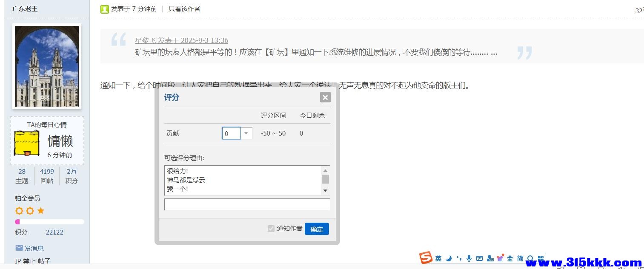Click the Sogou microphone voice input icon
Viewport: 644px width, 269px height.
pos(469,258)
